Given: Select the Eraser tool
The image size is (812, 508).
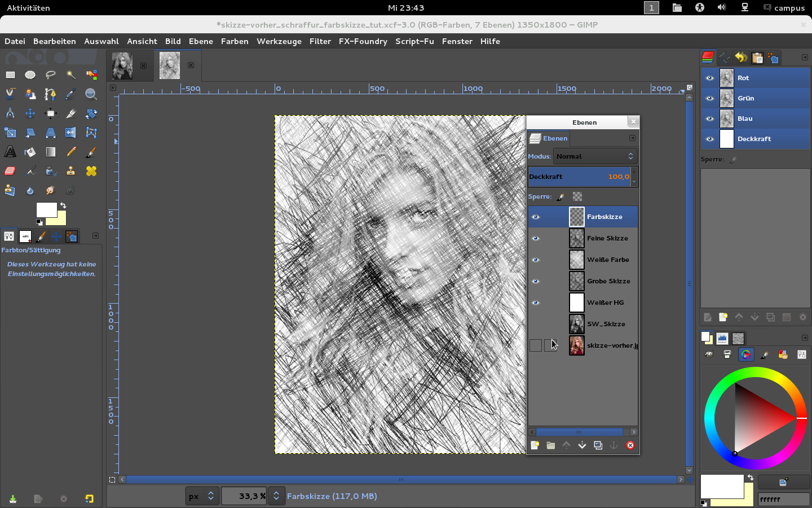Looking at the screenshot, I should tap(10, 171).
